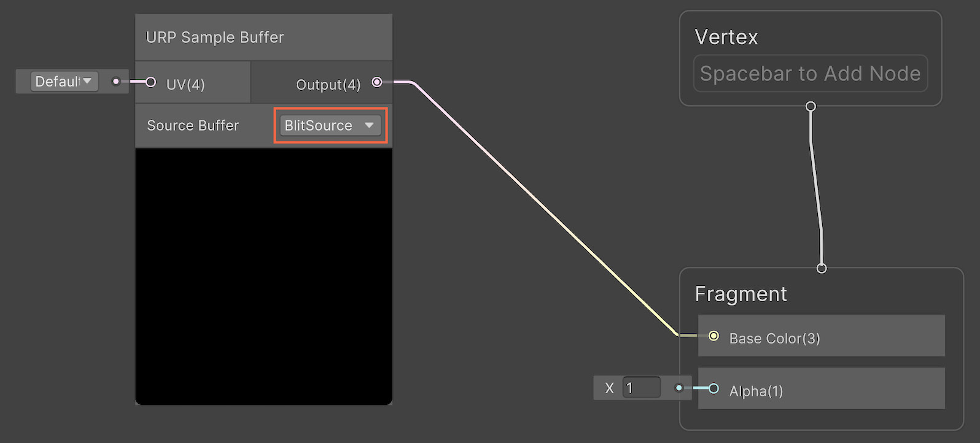Select the URP Sample Buffer node title
Image resolution: width=980 pixels, height=443 pixels.
coord(215,37)
